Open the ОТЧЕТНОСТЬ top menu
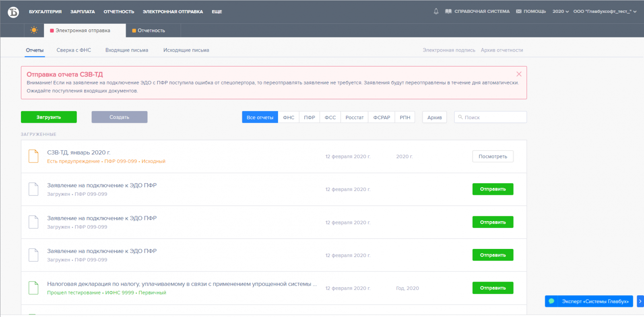644x317 pixels. 119,12
